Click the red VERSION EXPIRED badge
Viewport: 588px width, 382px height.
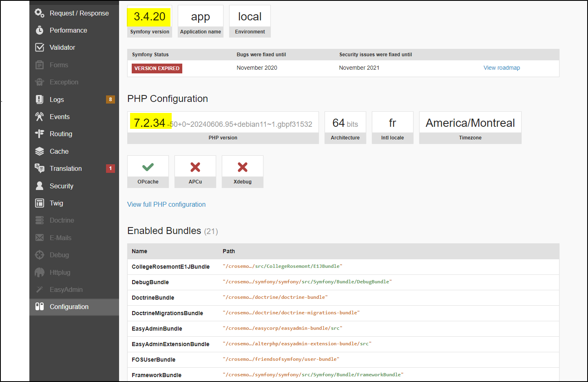(157, 68)
